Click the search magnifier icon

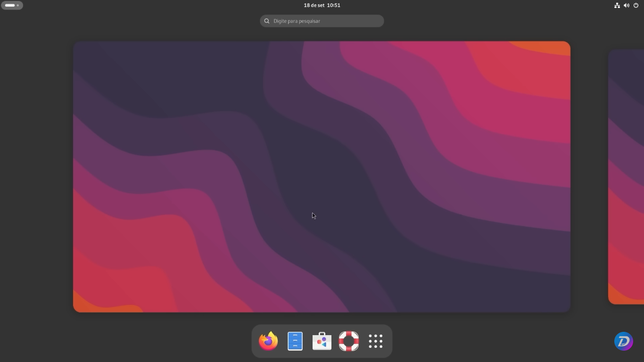(x=267, y=21)
